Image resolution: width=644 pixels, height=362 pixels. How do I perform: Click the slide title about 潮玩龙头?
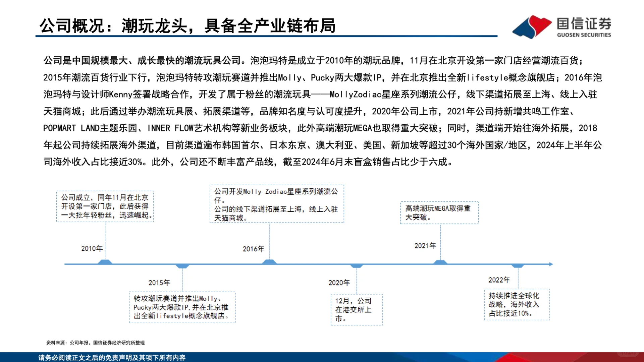click(190, 26)
